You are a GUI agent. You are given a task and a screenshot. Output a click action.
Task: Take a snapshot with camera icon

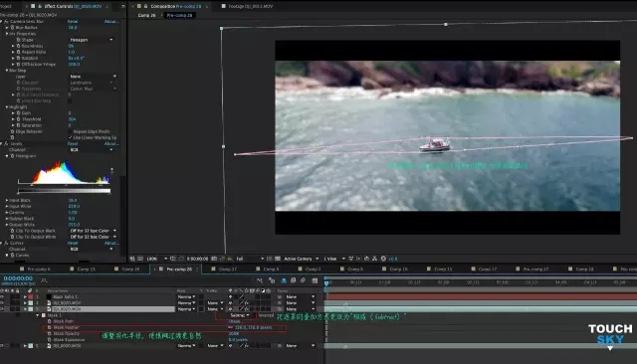tap(214, 259)
